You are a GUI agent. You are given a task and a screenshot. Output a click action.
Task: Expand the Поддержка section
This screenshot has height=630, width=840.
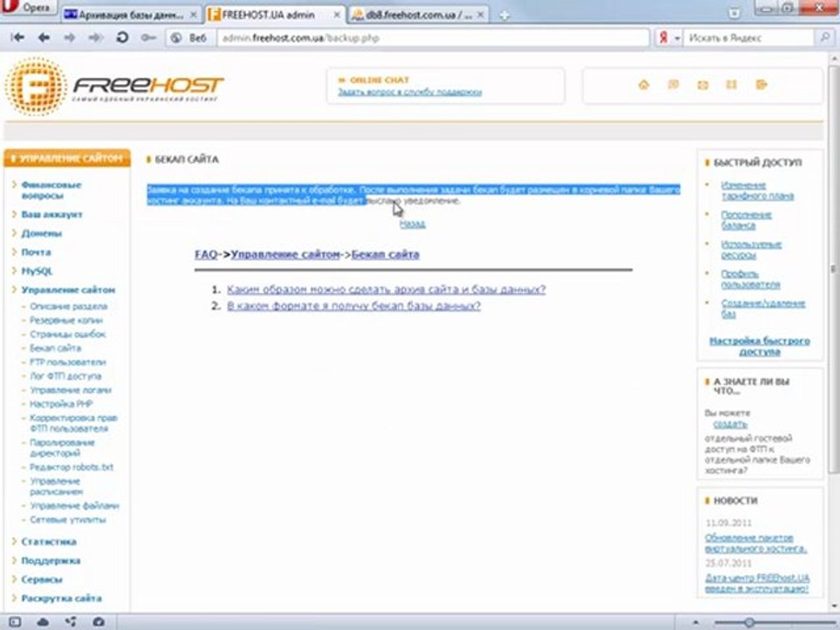click(x=51, y=561)
